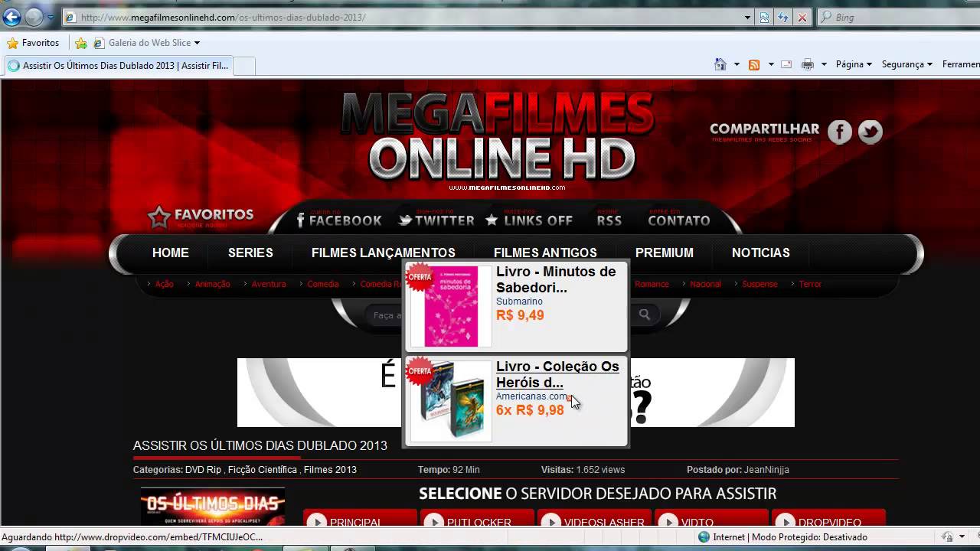Click the DVD Rip category link

(x=203, y=470)
